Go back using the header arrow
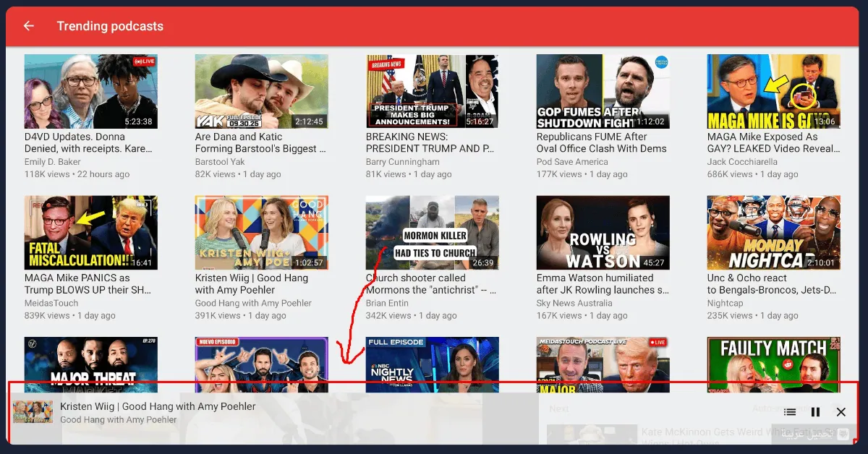Screen dimensions: 868x454 (29, 26)
